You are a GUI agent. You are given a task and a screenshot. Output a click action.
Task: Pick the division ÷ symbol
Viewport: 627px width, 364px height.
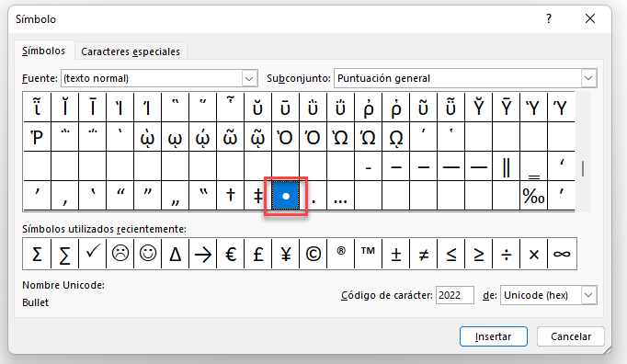point(507,254)
